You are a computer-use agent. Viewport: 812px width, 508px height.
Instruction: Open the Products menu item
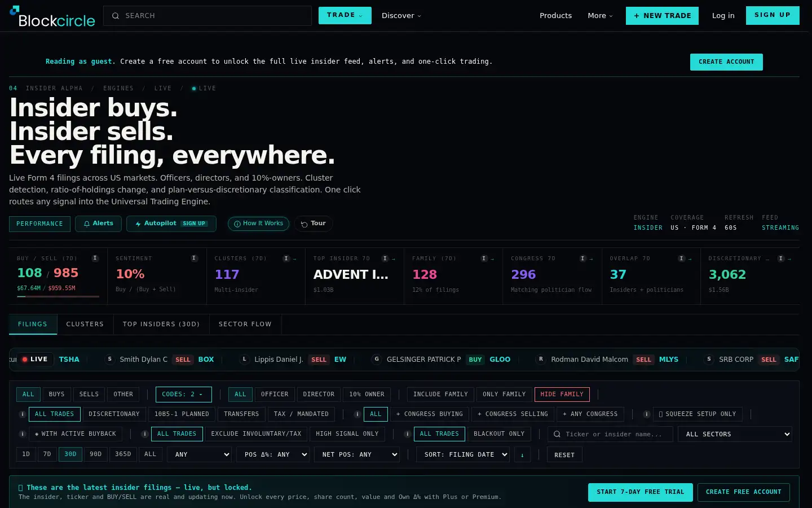pyautogui.click(x=555, y=16)
